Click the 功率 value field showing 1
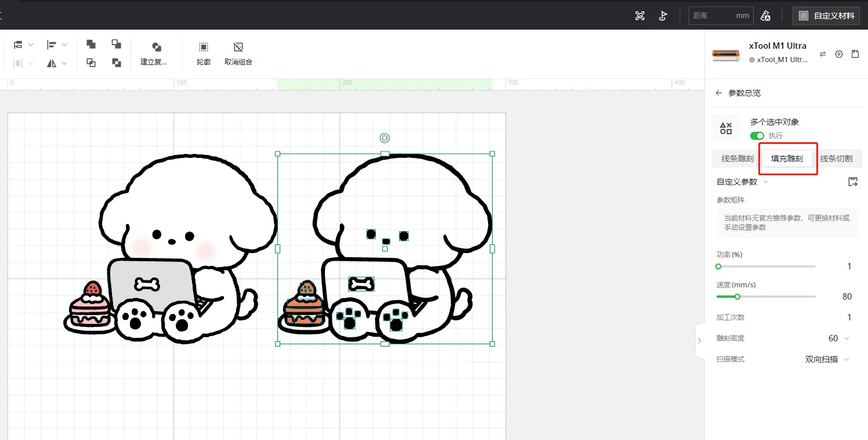 [x=849, y=266]
